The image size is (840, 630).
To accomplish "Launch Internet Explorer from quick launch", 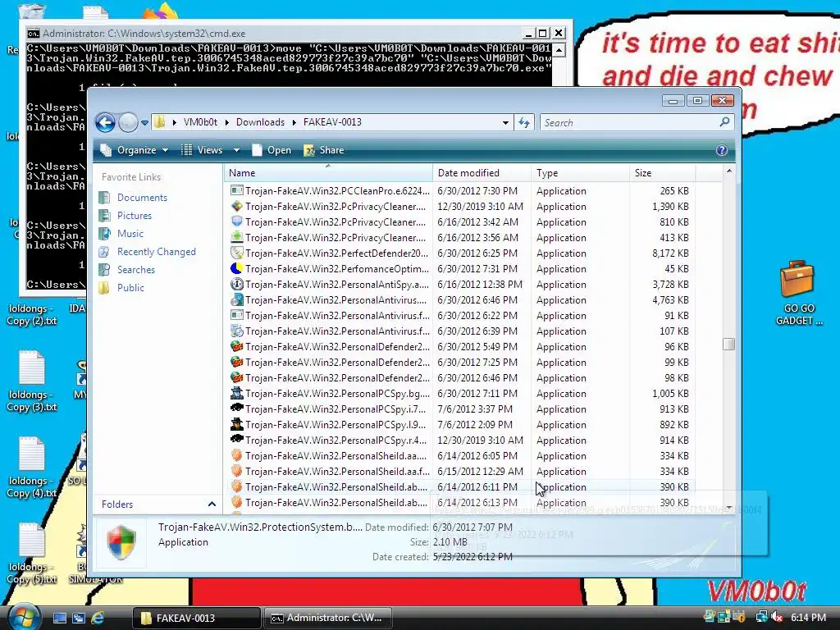I will [x=98, y=618].
